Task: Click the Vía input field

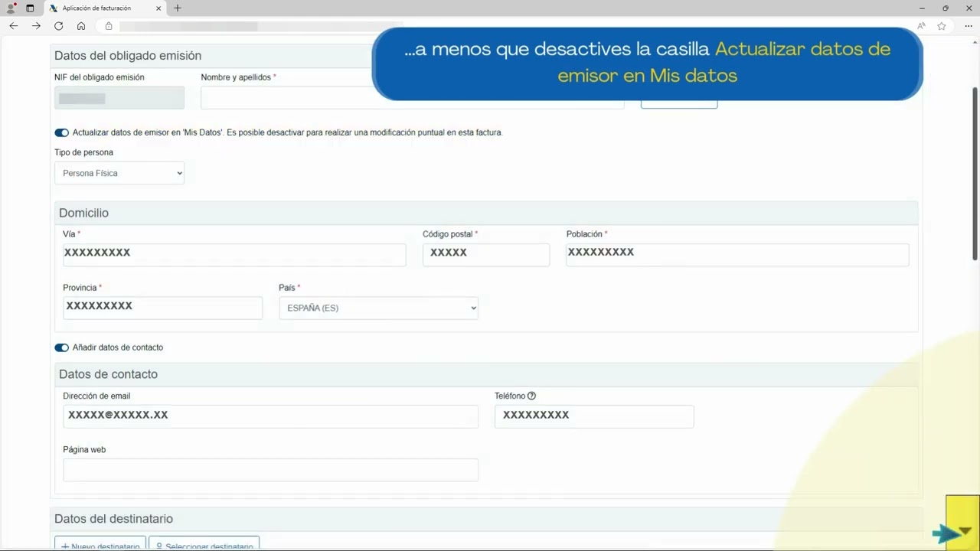Action: click(234, 255)
